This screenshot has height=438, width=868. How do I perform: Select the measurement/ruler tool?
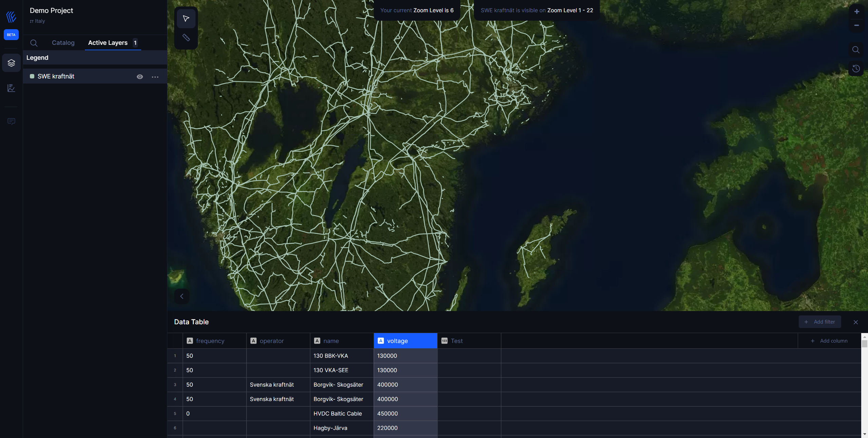(186, 37)
